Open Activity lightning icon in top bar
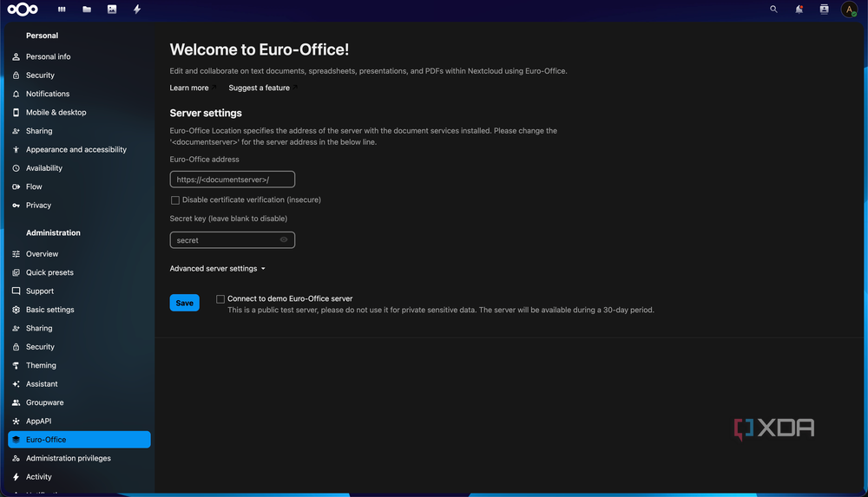This screenshot has height=497, width=868. pyautogui.click(x=137, y=10)
